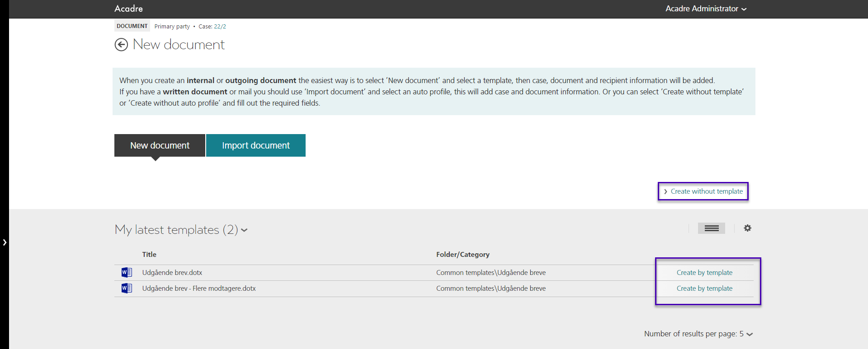Click the Folder/Category column header
Screen dimensions: 868x349
point(463,255)
